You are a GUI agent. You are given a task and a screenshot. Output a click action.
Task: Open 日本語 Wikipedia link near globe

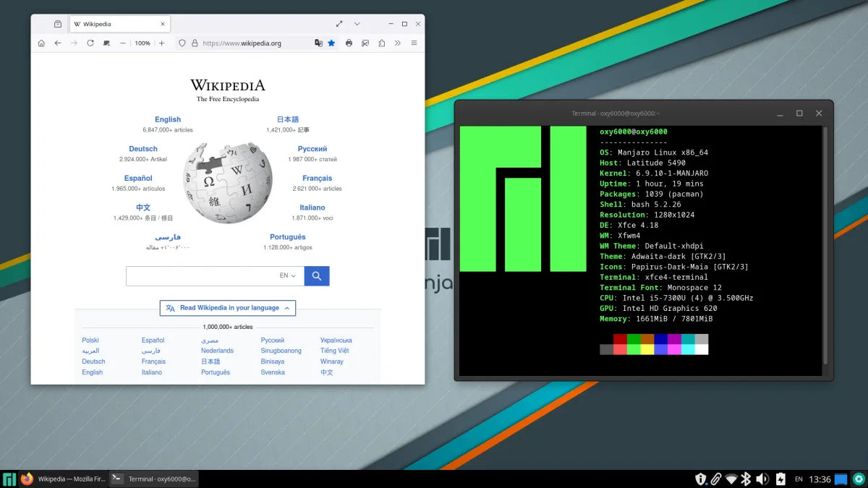click(x=288, y=119)
